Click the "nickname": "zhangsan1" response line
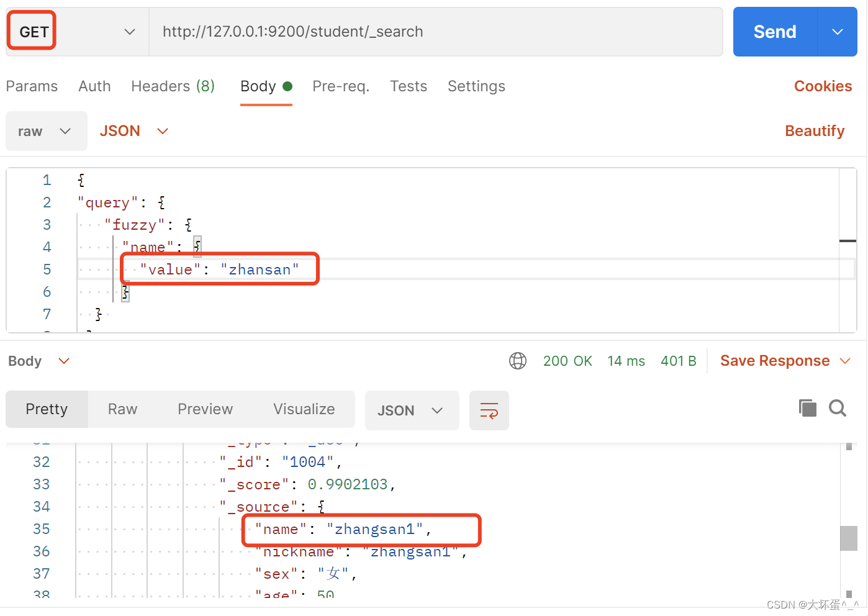This screenshot has width=868, height=616. click(x=361, y=551)
